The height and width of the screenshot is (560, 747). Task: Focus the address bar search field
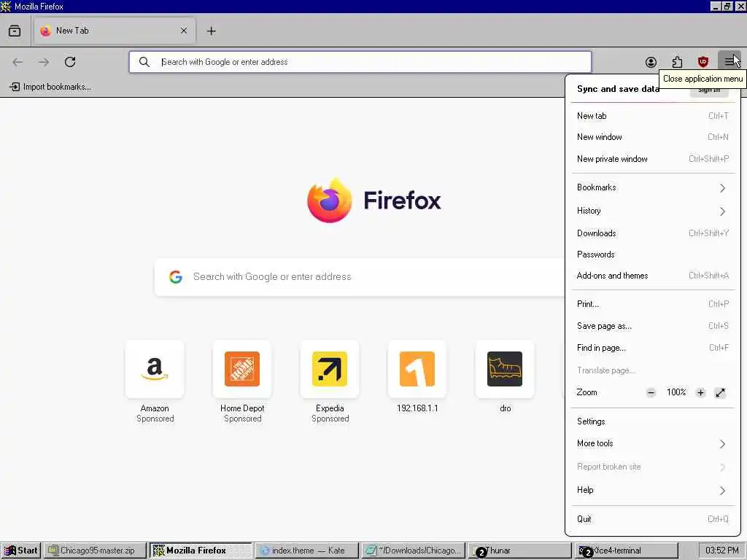coord(360,62)
